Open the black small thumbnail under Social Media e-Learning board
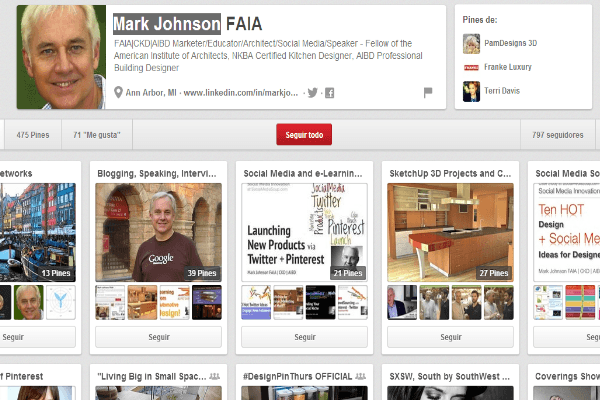The image size is (600, 400). click(321, 302)
